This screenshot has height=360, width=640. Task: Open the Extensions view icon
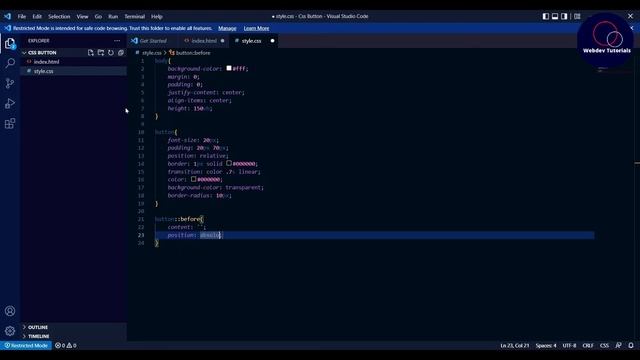pos(10,123)
